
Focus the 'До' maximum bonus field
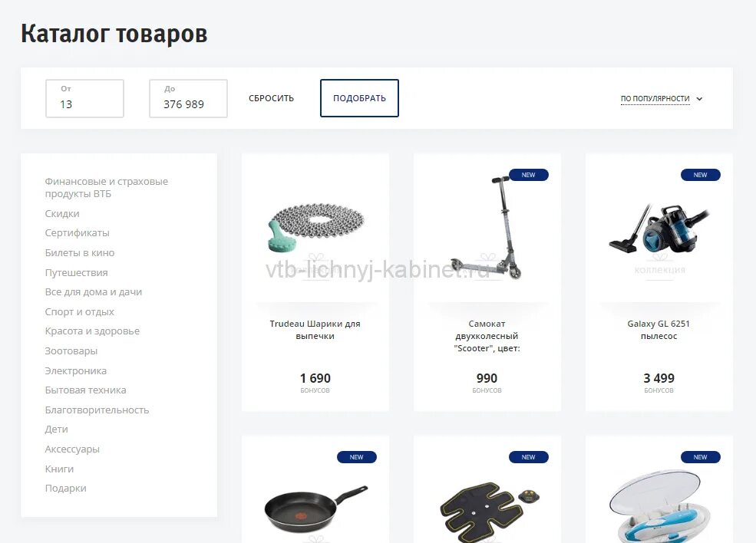(x=189, y=98)
